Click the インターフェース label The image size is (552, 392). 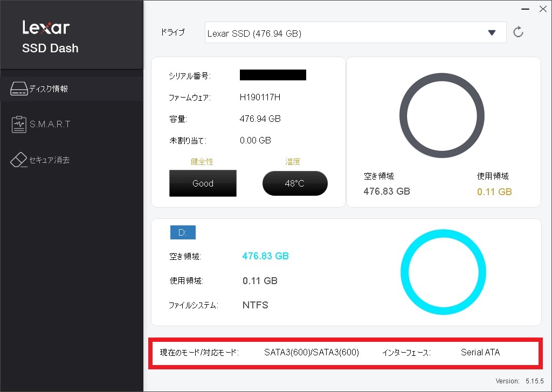[x=406, y=353]
